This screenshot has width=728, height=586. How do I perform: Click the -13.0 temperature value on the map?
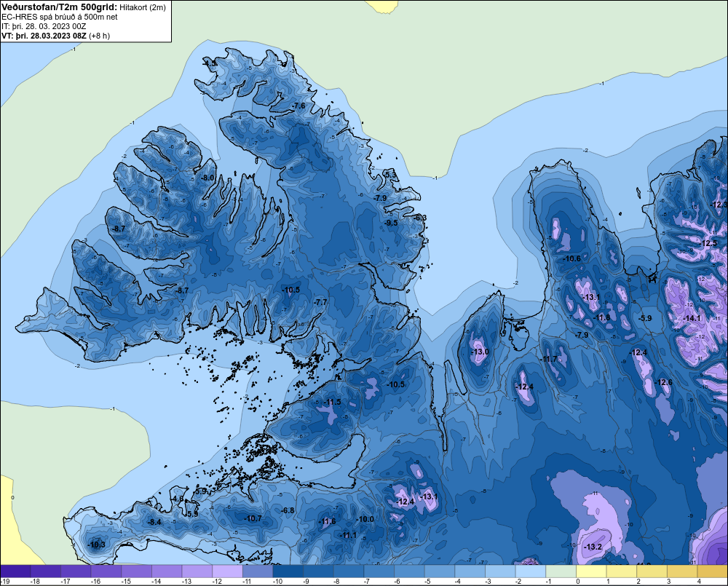[x=480, y=352]
